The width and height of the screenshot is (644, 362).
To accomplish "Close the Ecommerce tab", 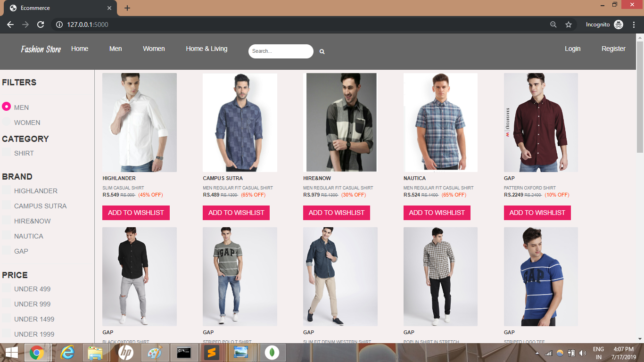I will tap(109, 8).
